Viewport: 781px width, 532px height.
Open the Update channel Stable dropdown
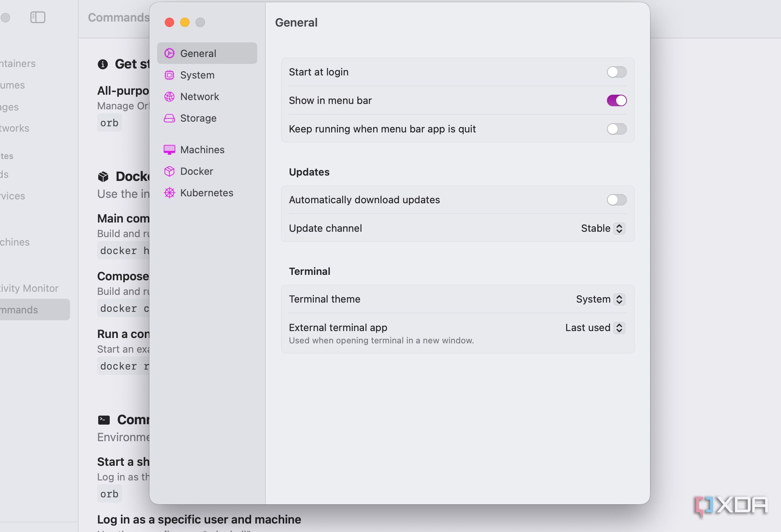[603, 228]
